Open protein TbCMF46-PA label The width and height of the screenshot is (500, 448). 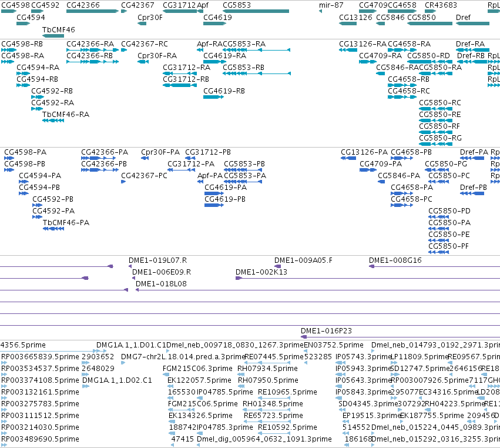pos(66,223)
